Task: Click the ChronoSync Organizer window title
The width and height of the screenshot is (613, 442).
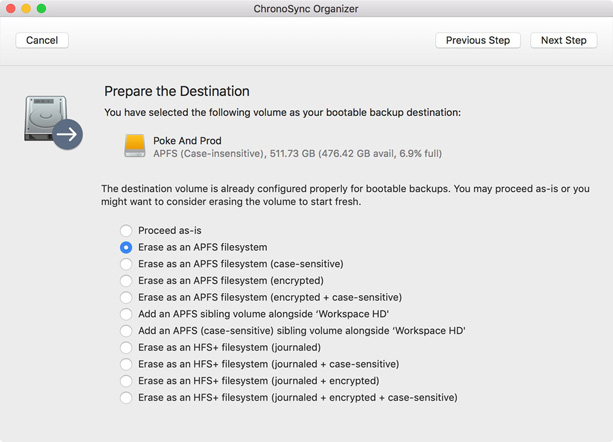Action: click(306, 9)
